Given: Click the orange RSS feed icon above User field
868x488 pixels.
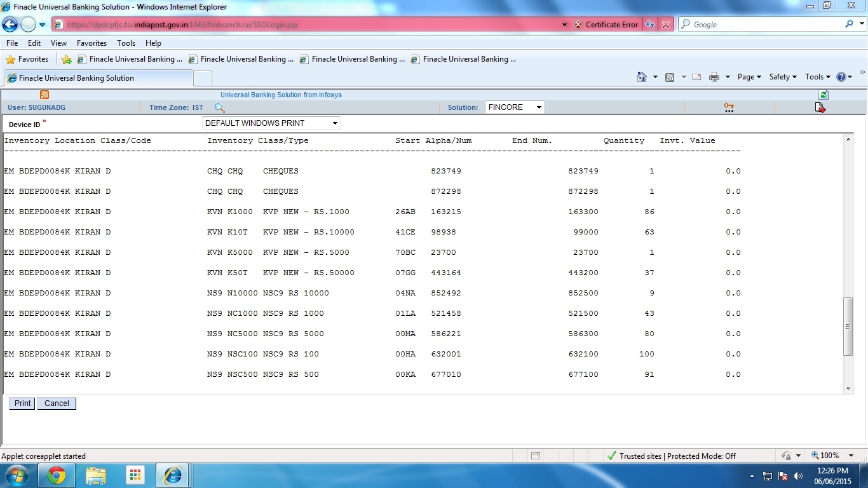Looking at the screenshot, I should tap(44, 94).
